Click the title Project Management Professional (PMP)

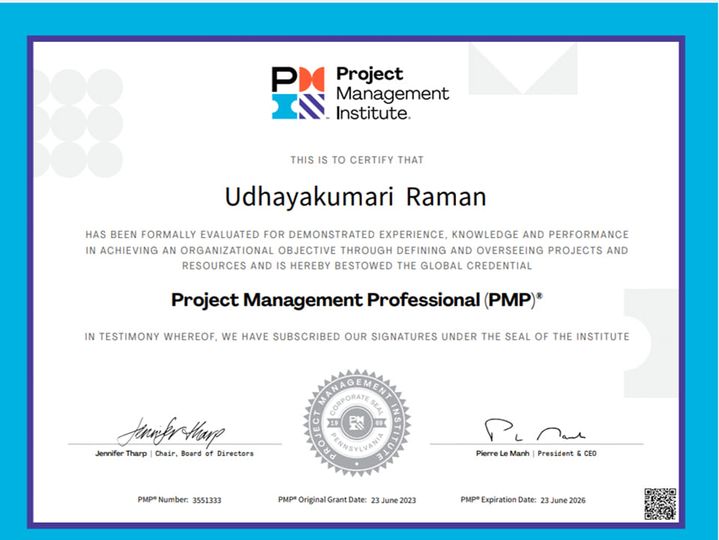[357, 300]
